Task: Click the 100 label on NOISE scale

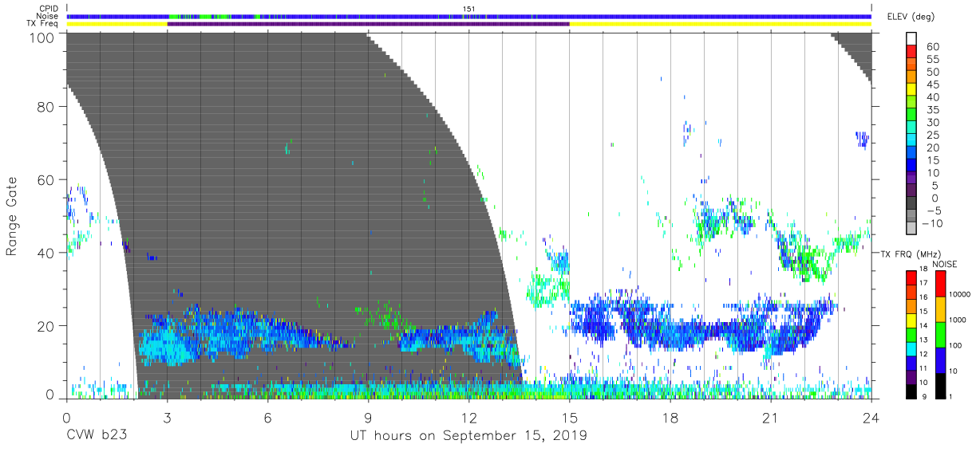Action: tap(956, 345)
